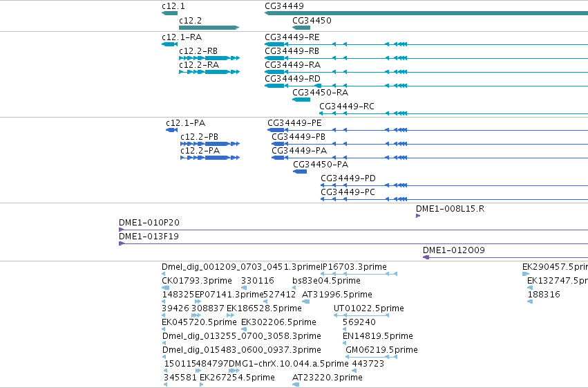The image size is (588, 388).
Task: Select the CG34450-RA transcript
Action: pos(301,100)
